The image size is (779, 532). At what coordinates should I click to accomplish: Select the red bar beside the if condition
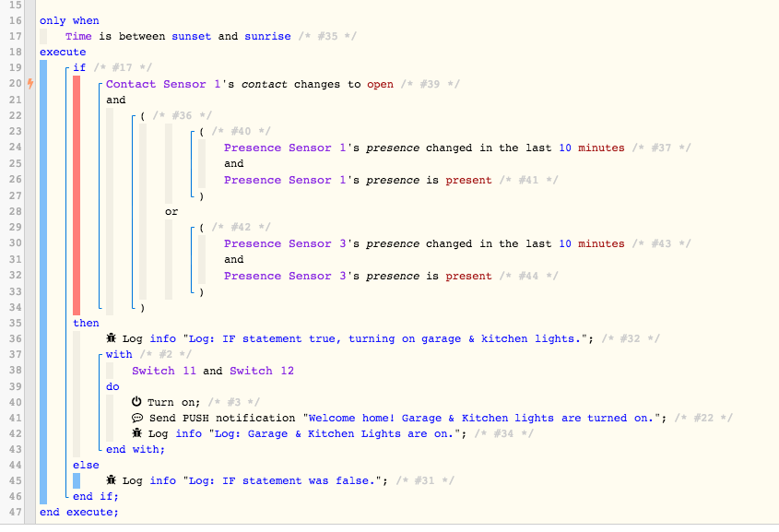pos(77,195)
